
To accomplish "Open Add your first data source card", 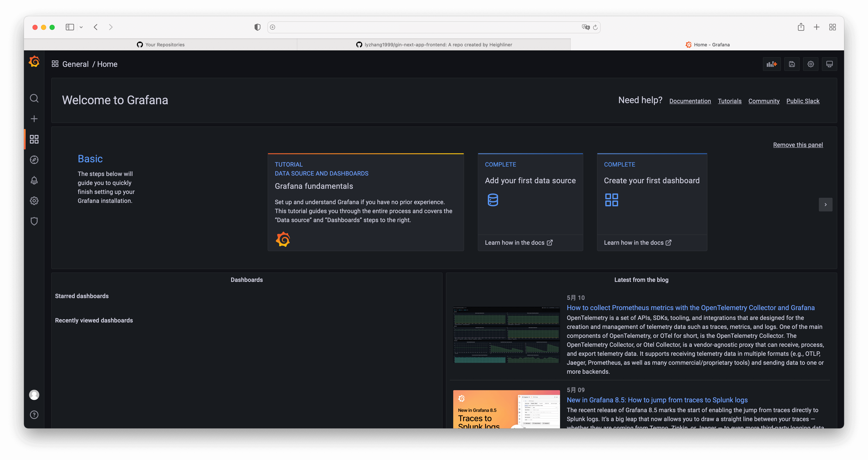I will pyautogui.click(x=530, y=202).
